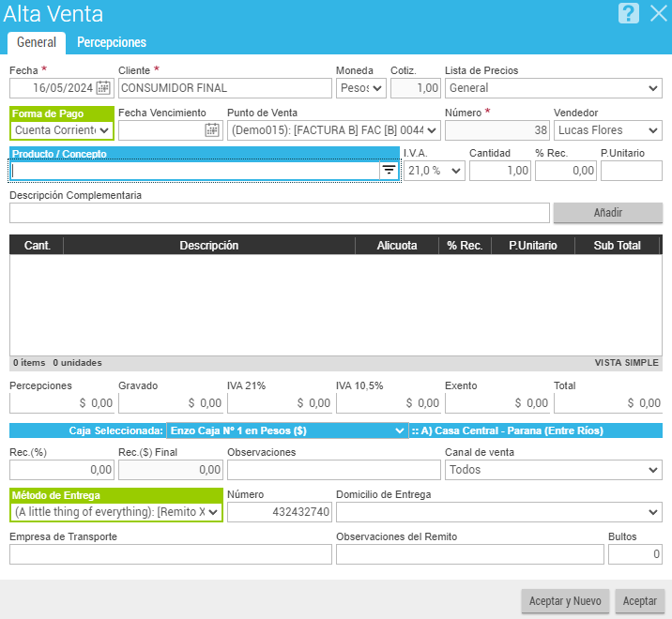
Task: Expand the Forma de Pago dropdown
Action: point(62,129)
